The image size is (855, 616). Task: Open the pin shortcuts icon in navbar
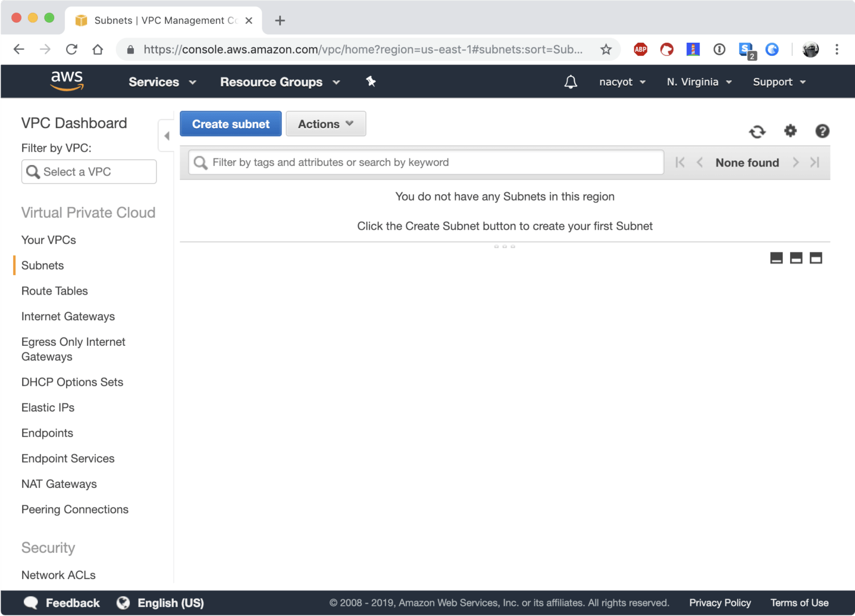click(x=370, y=81)
